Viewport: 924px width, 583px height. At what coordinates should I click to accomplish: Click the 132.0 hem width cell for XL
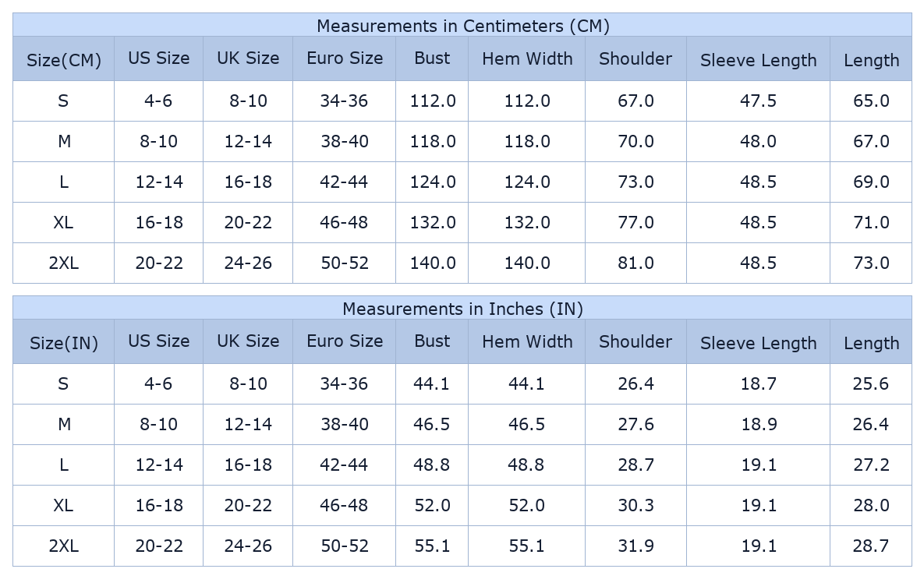[527, 222]
